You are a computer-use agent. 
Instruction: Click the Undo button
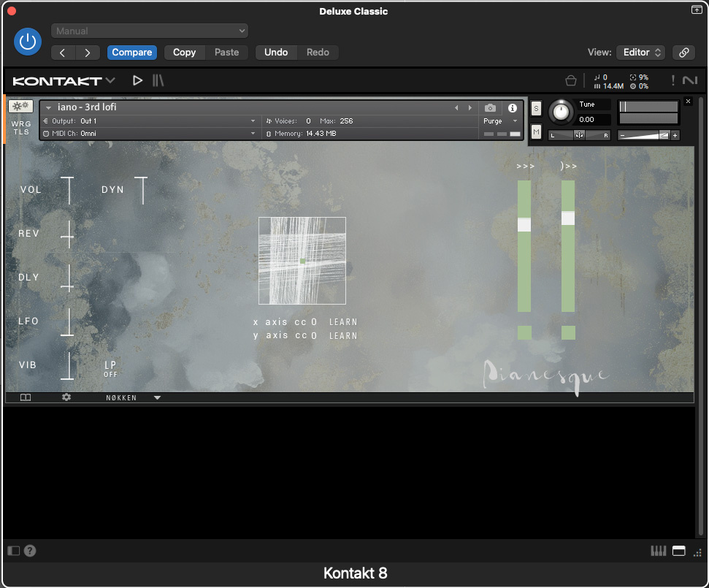(276, 53)
